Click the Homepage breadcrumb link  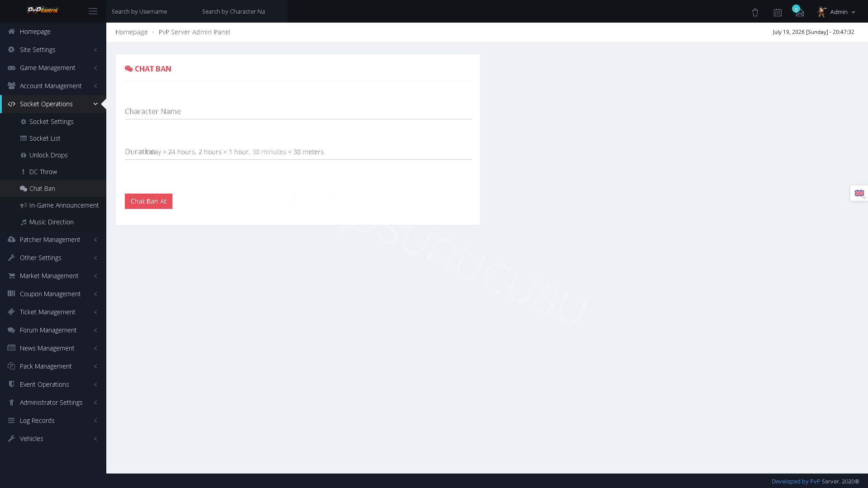(x=131, y=32)
